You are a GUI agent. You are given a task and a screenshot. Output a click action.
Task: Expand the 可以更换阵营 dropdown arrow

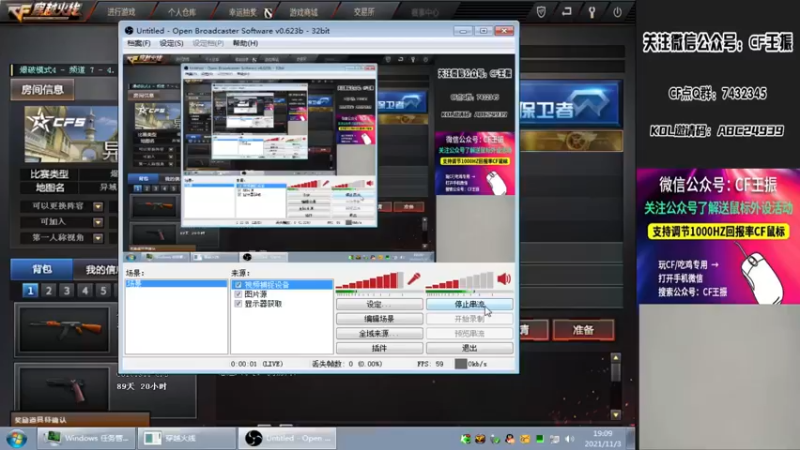(98, 207)
